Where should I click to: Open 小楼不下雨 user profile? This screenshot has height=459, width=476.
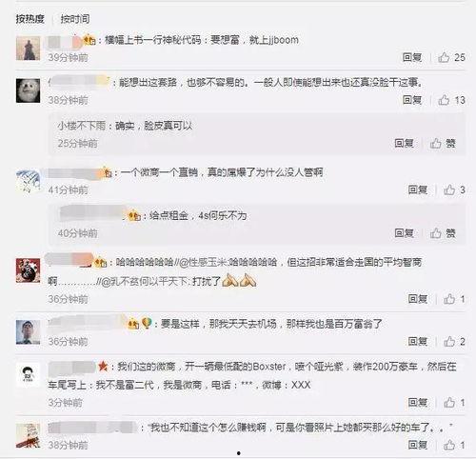[82, 126]
